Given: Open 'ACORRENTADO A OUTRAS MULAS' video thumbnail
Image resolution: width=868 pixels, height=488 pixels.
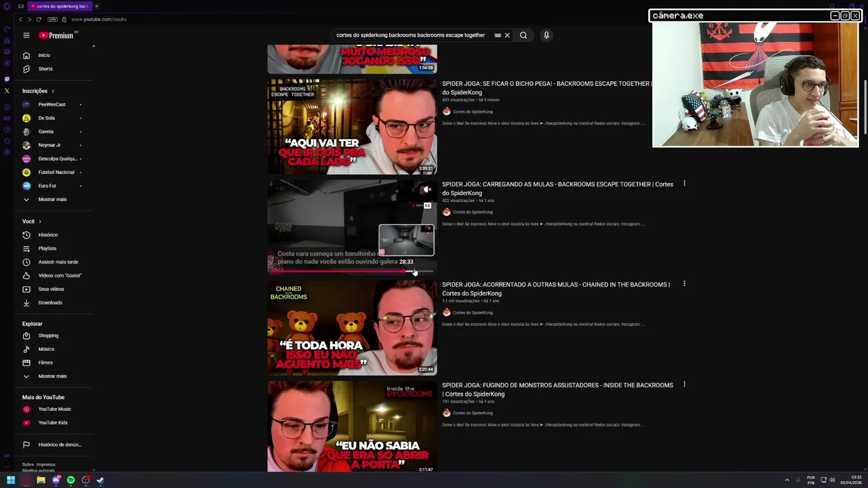Looking at the screenshot, I should [352, 327].
